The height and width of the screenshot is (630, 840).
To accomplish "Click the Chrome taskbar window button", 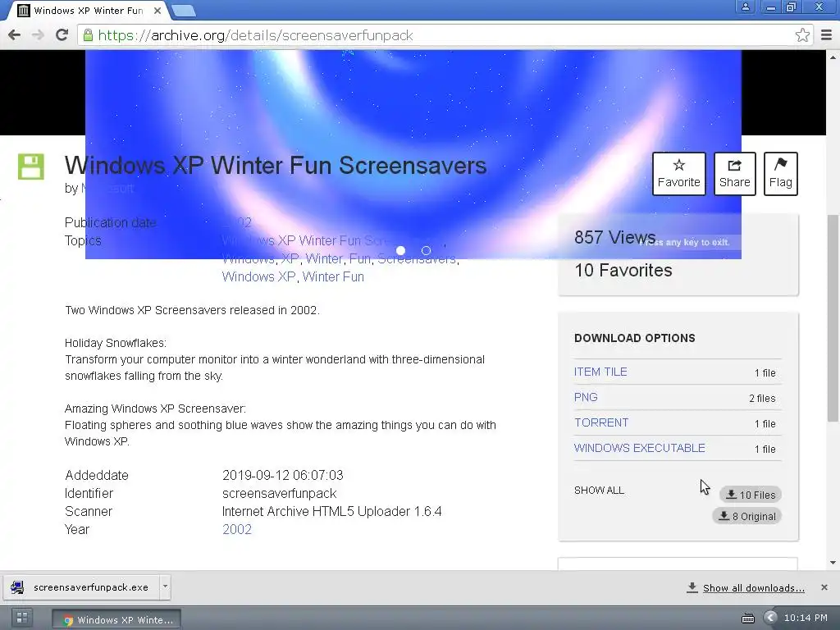I will pos(116,619).
